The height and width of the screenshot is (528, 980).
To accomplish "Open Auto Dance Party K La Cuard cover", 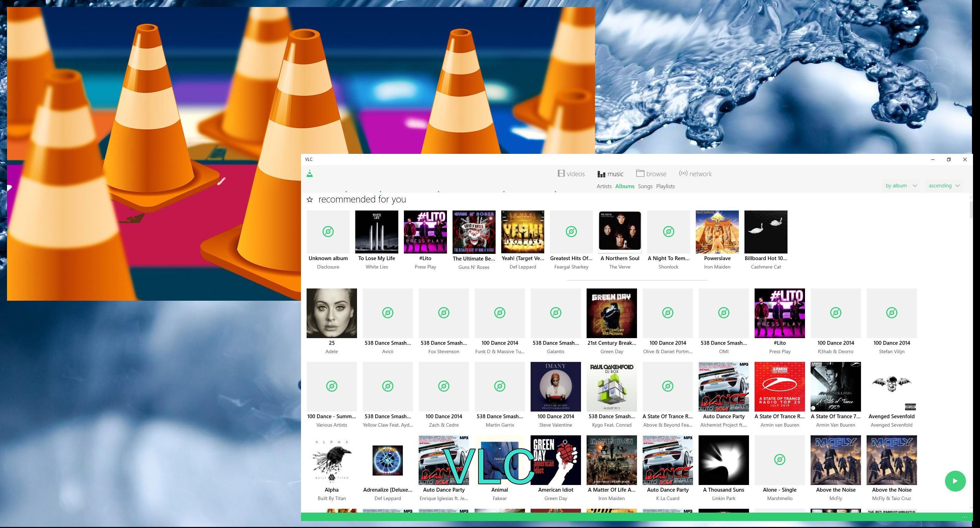I will [668, 460].
